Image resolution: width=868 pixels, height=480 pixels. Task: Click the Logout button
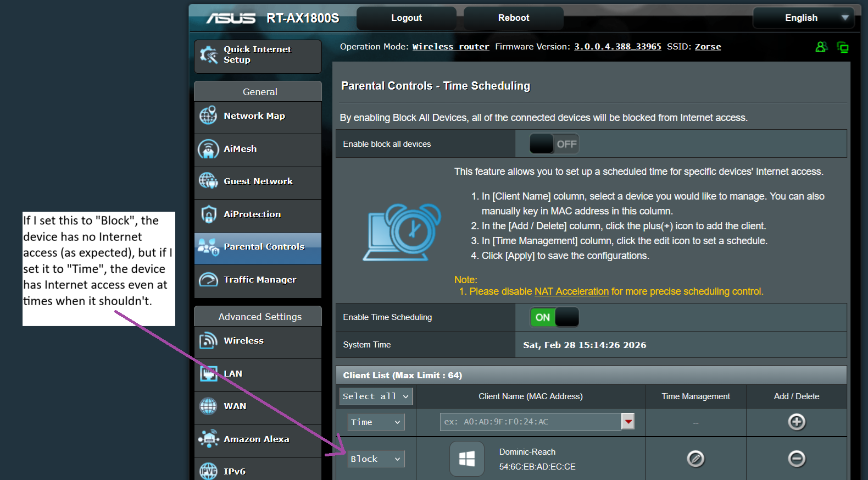click(x=407, y=18)
